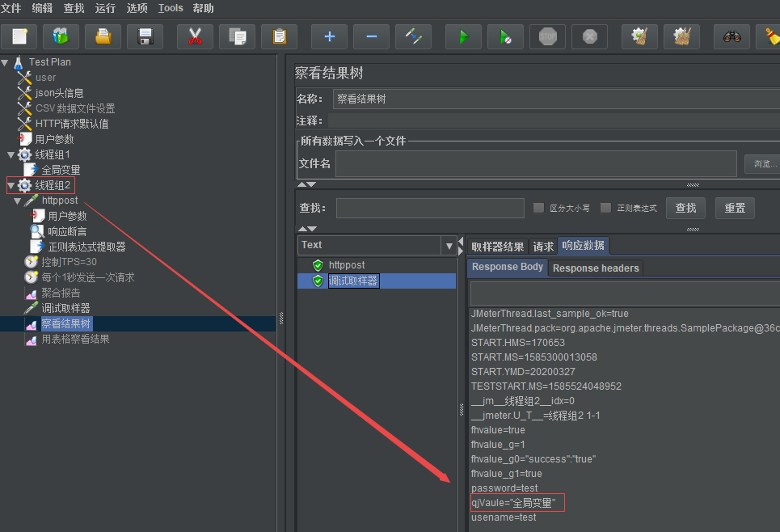Open the 帮助 menu
This screenshot has width=780, height=532.
click(x=203, y=8)
